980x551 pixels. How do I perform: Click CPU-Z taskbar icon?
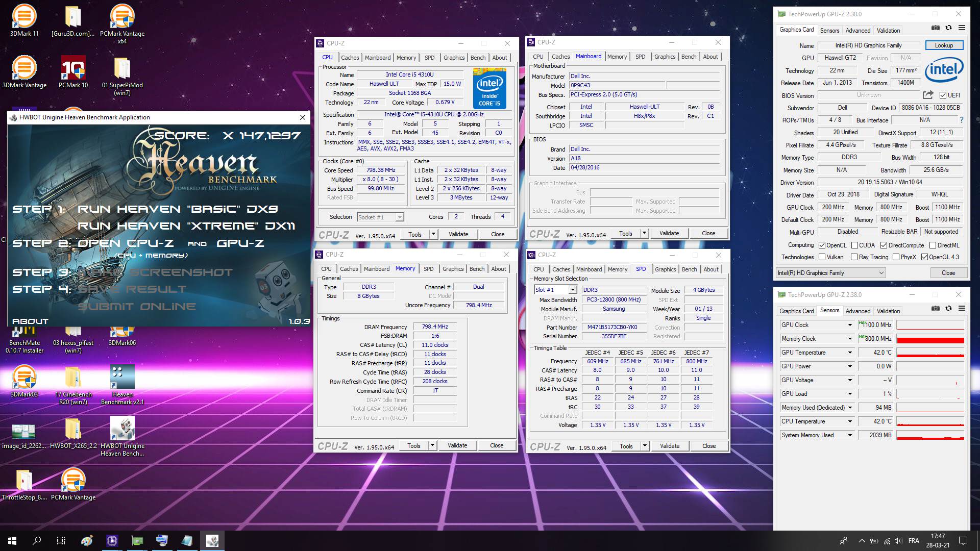click(x=112, y=541)
